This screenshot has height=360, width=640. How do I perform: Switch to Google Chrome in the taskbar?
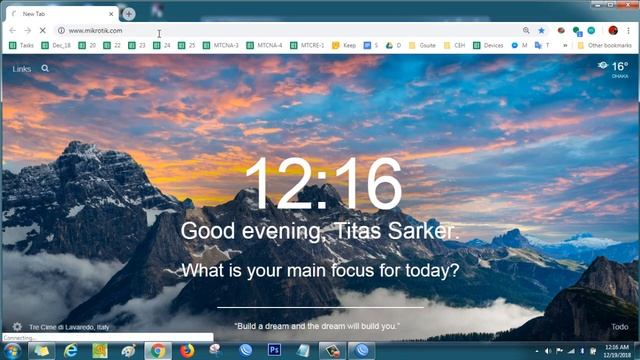158,351
